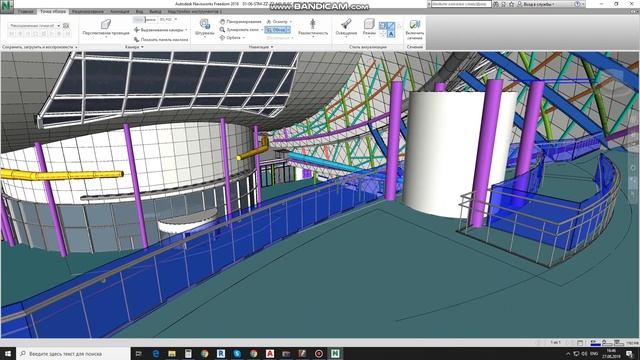Open the Calculator taskbar icon
640x360 pixels.
[188, 353]
